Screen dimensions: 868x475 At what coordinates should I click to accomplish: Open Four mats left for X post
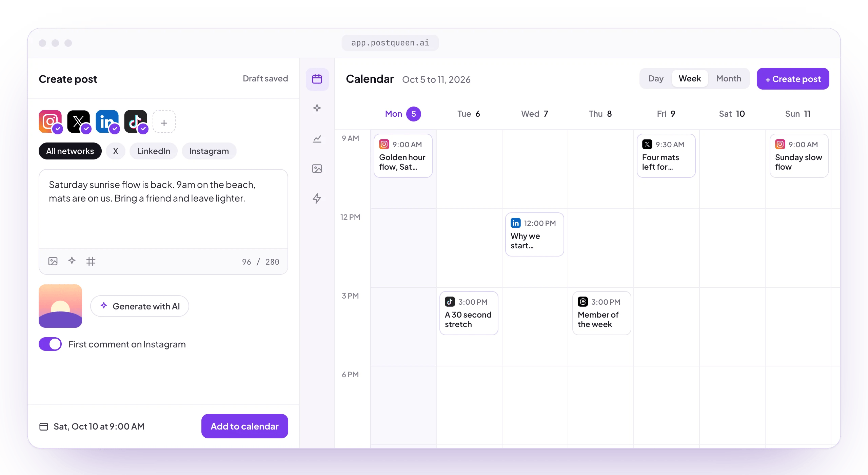(x=666, y=155)
